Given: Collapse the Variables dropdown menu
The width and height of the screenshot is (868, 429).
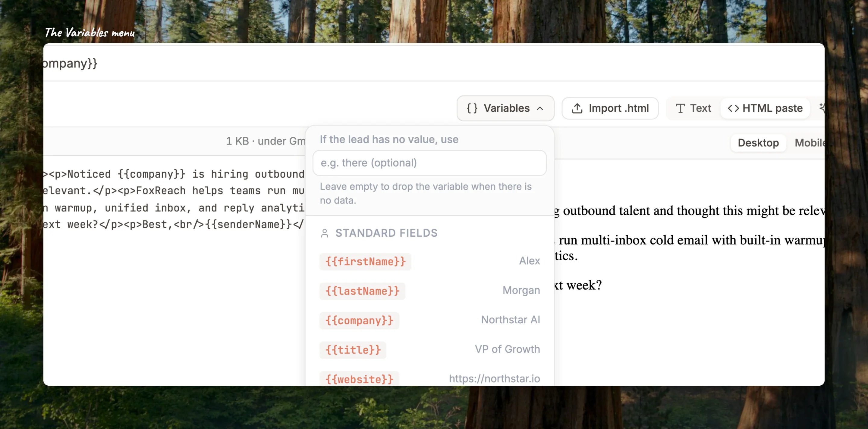Looking at the screenshot, I should [505, 108].
